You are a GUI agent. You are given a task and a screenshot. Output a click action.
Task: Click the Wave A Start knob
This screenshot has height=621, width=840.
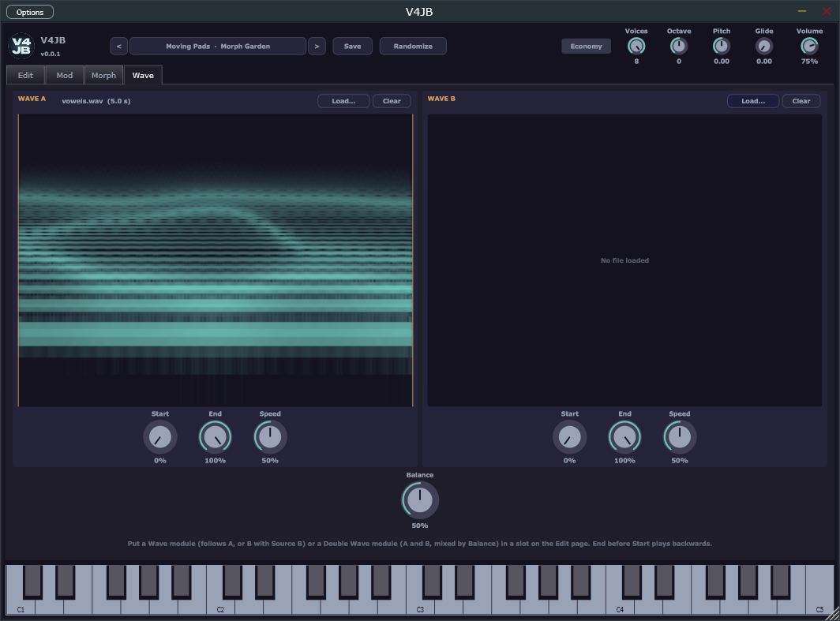[160, 437]
